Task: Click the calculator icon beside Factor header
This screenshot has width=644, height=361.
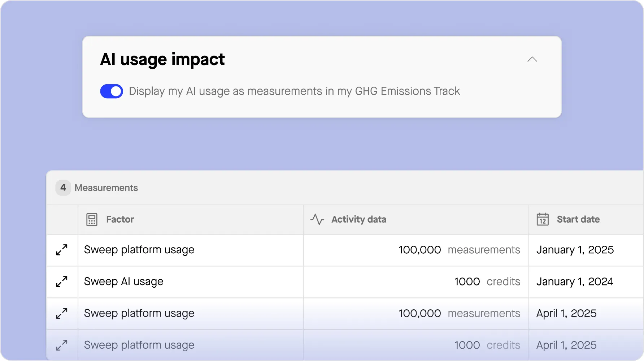Action: (x=91, y=219)
